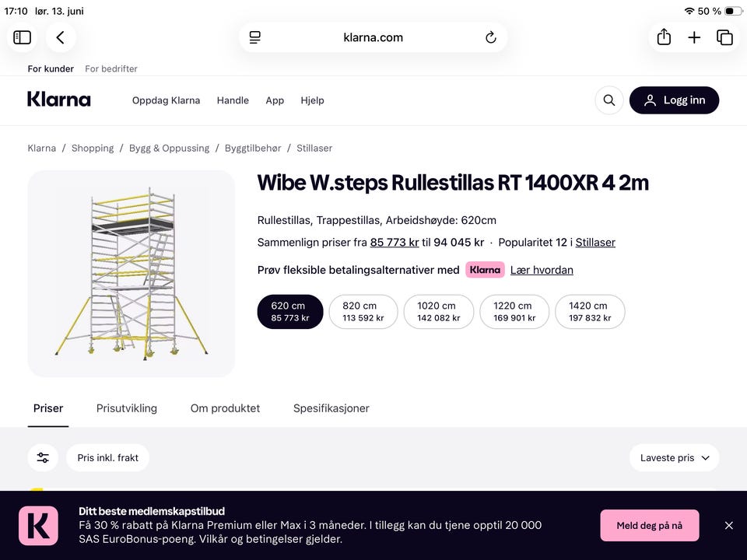
Task: Open Klarna site search magnifier
Action: pyautogui.click(x=608, y=100)
